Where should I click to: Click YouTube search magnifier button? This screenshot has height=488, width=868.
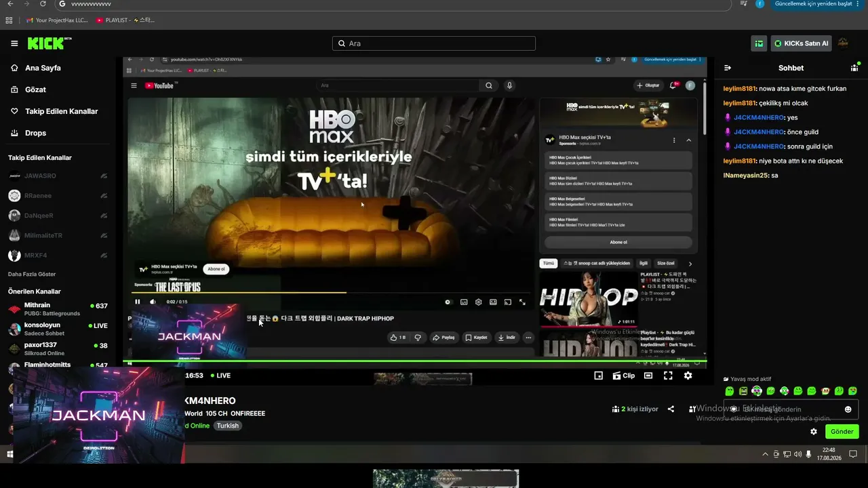488,85
